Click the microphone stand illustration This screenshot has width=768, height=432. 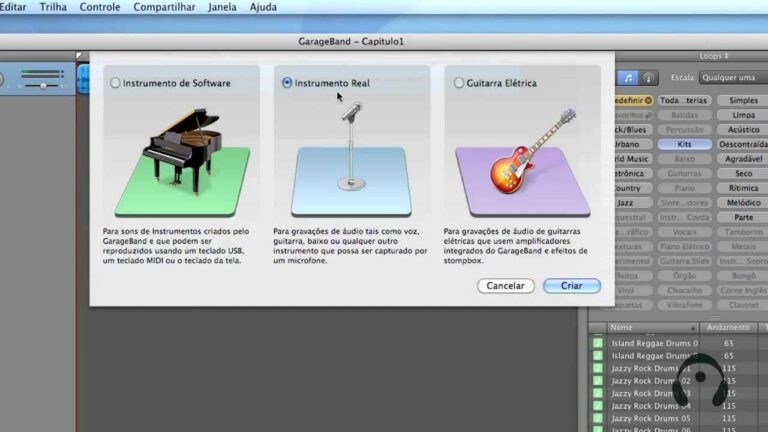point(351,146)
